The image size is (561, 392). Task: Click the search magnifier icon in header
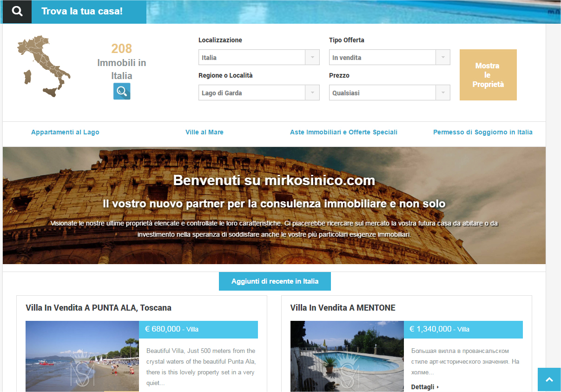click(x=17, y=12)
